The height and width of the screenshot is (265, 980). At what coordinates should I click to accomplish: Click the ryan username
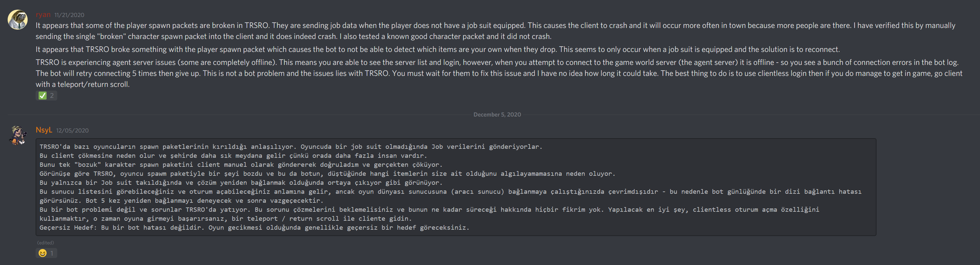[43, 14]
